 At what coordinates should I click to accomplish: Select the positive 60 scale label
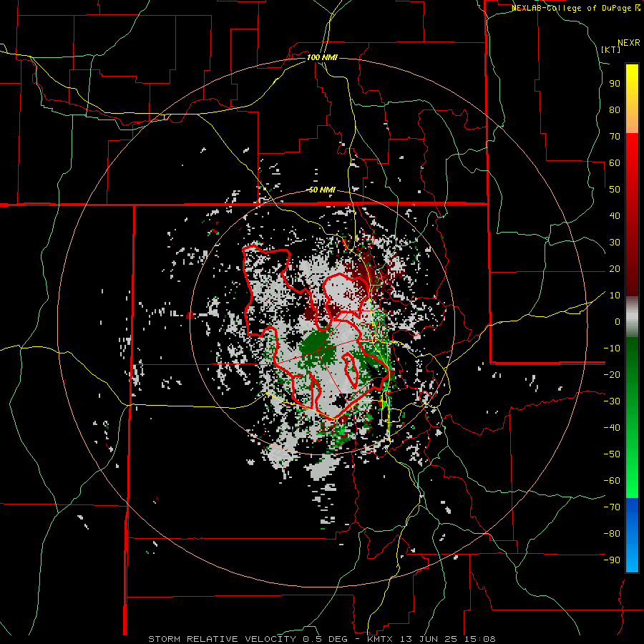(x=615, y=162)
